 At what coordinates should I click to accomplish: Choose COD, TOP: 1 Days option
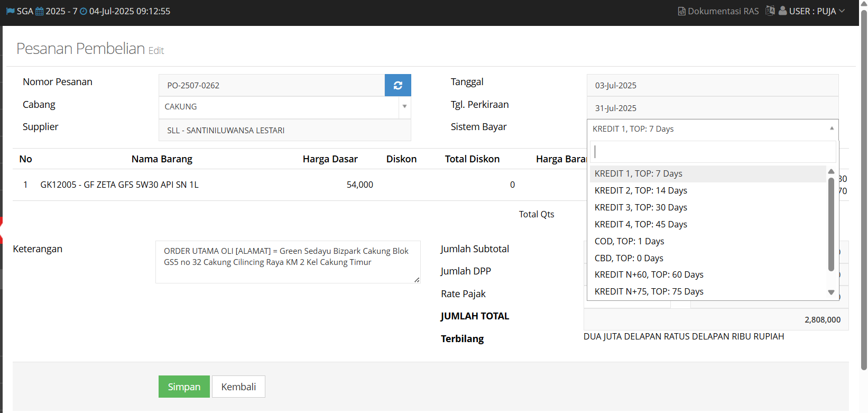(629, 241)
